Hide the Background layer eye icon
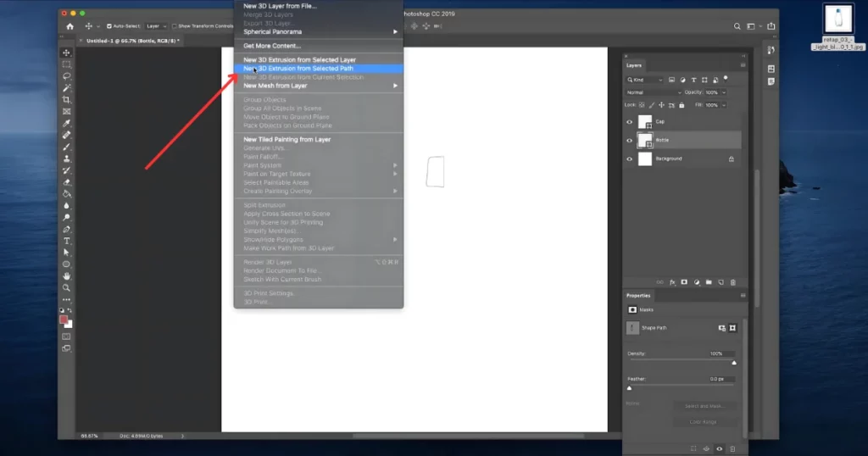 [x=630, y=159]
